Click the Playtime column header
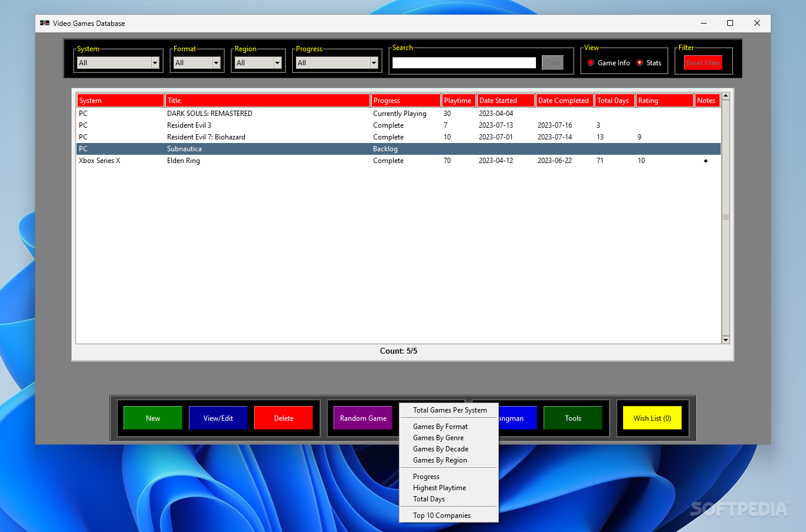This screenshot has width=806, height=532. click(459, 101)
